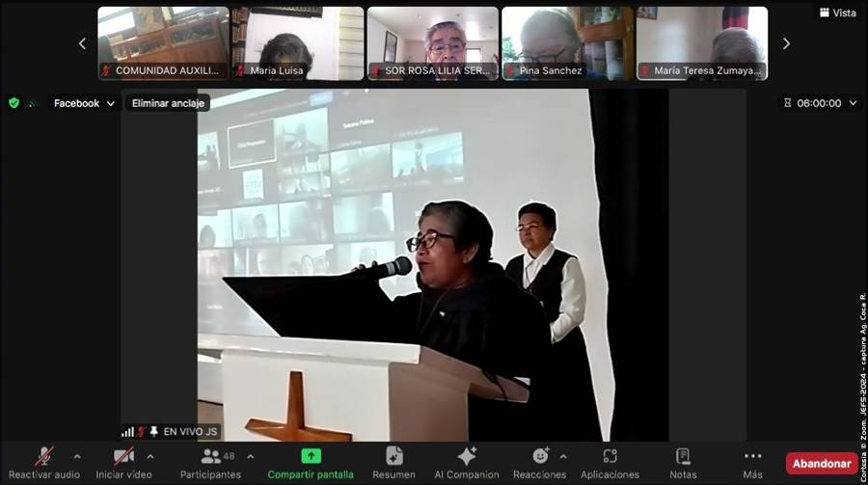This screenshot has height=485, width=868.
Task: Click the Vista grid layout icon
Action: point(825,13)
